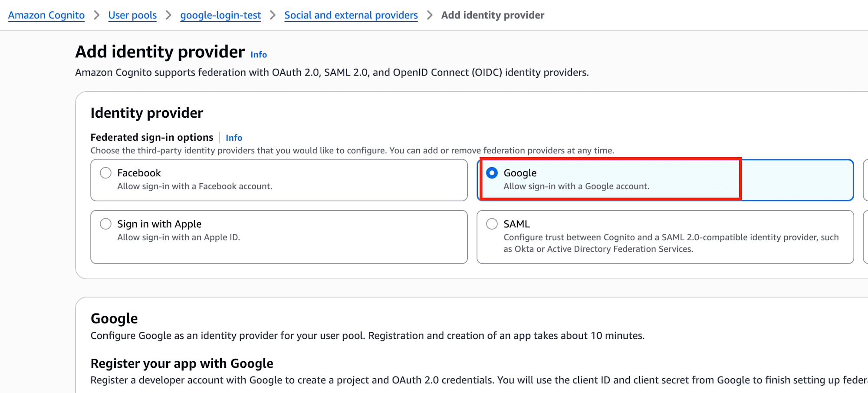Click chevron before Add identity provider breadcrumb

point(430,15)
